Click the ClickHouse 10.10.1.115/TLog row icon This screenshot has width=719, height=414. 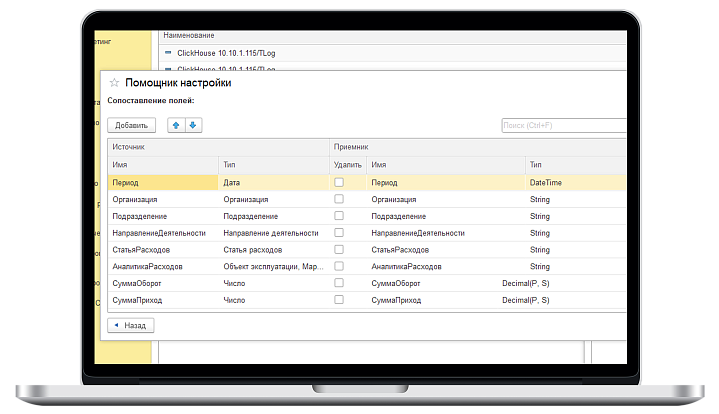tap(168, 51)
